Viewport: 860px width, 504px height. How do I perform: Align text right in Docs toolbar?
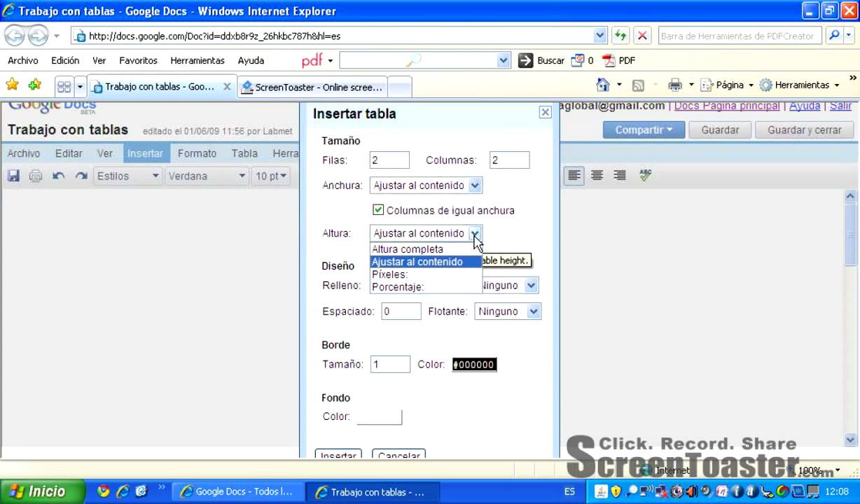coord(620,176)
